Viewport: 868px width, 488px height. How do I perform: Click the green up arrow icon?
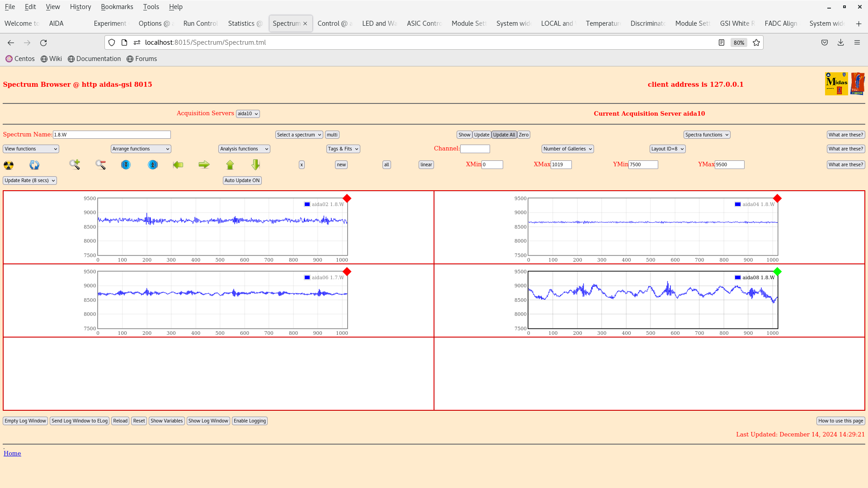click(x=230, y=165)
